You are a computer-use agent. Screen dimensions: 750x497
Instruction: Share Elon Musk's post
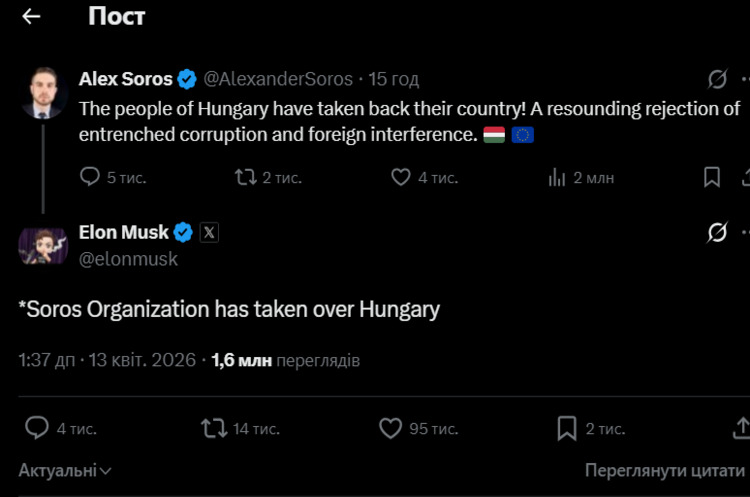tap(742, 428)
